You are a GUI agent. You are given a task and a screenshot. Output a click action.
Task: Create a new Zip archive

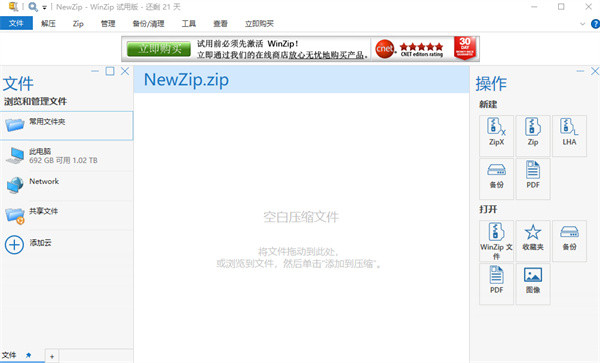click(x=533, y=135)
